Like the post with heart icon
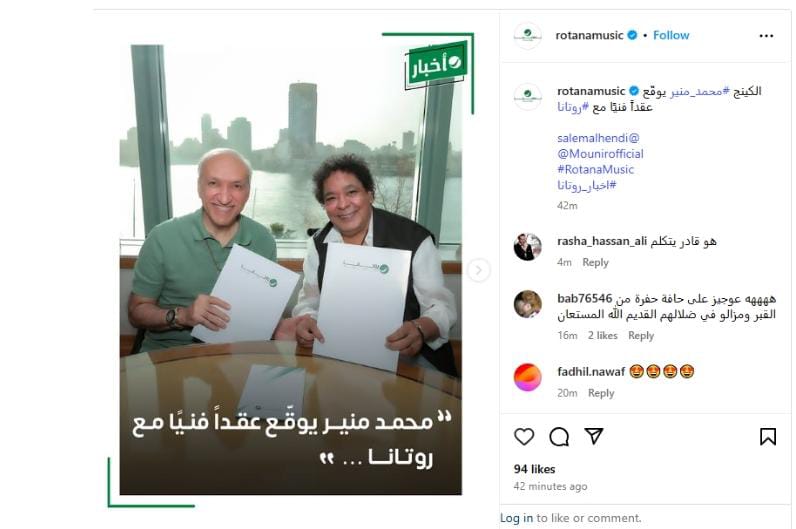Viewport: 796px width, 529px height. click(524, 437)
